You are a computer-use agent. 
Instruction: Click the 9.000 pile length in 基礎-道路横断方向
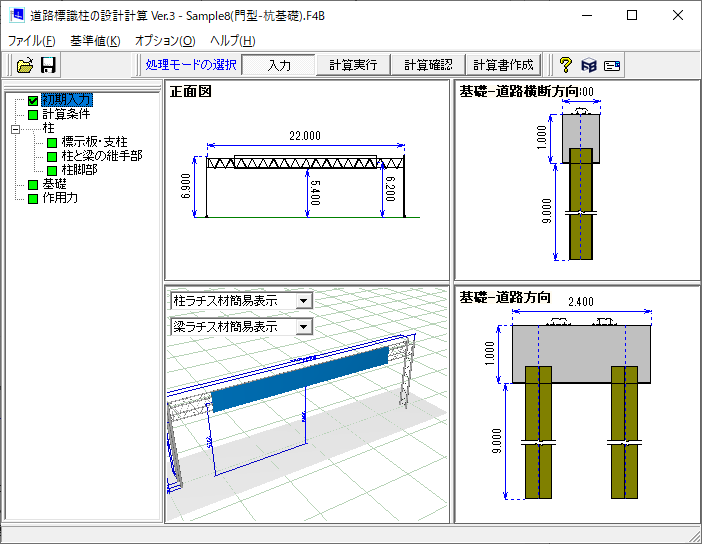click(547, 211)
